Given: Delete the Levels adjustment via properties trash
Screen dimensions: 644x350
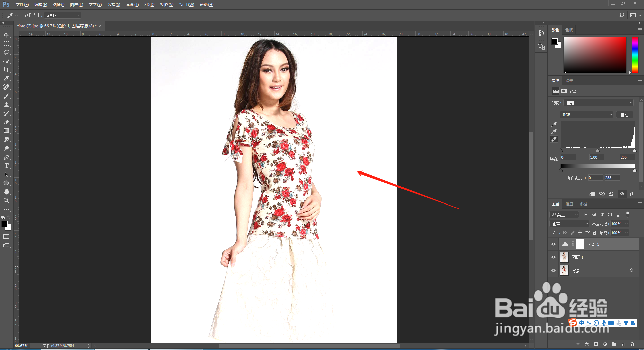Looking at the screenshot, I should 632,194.
